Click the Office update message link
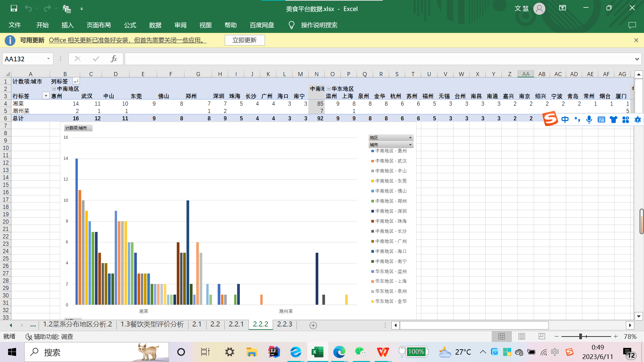The height and width of the screenshot is (362, 644). [127, 40]
